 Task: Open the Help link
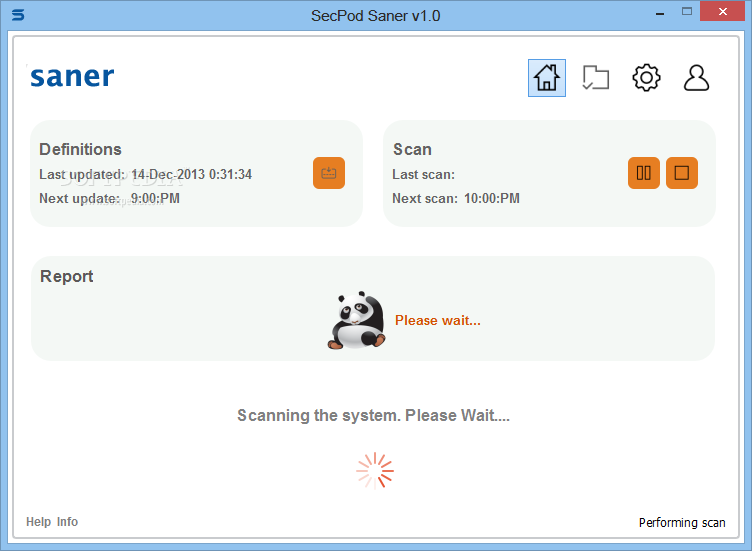(38, 522)
